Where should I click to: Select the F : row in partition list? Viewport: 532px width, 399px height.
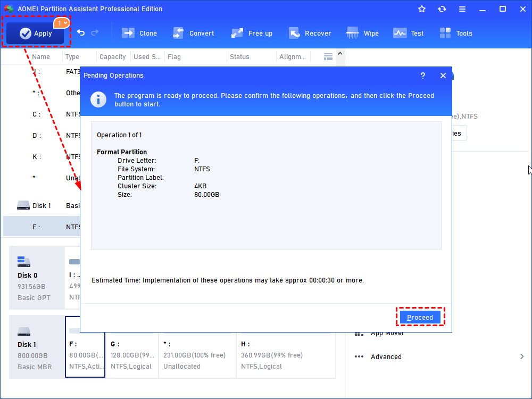41,227
